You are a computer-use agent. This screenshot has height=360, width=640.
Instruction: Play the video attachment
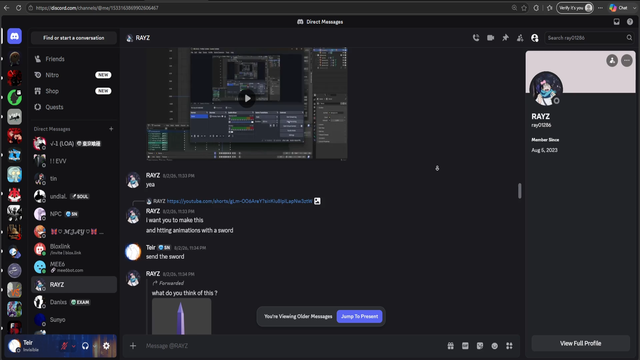coord(247,98)
